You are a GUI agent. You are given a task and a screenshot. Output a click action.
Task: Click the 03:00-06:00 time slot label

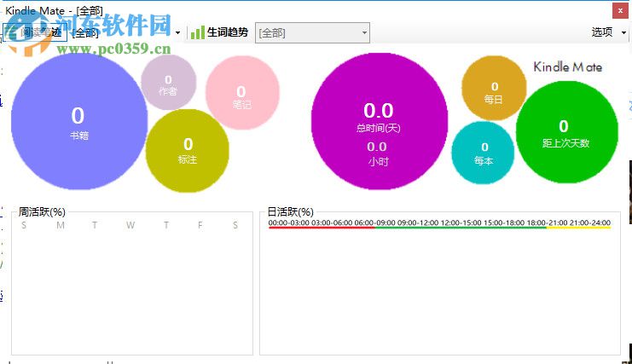tap(332, 222)
